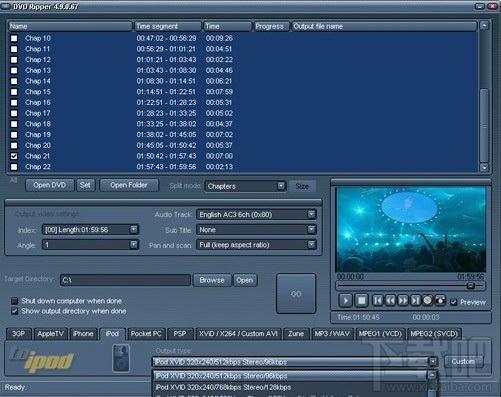
Task: Switch to the MPEG2 (SVCD) tab
Action: click(434, 334)
